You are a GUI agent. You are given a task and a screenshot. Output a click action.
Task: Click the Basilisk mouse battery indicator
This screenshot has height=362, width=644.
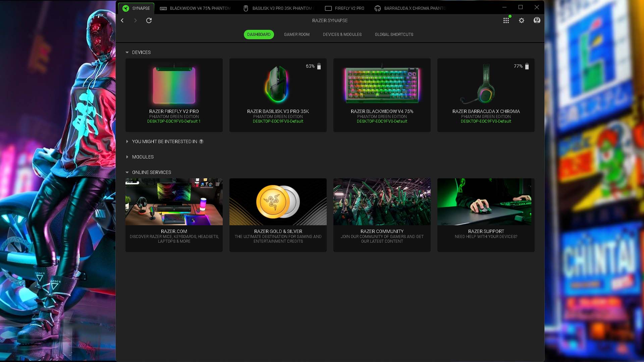coord(319,66)
